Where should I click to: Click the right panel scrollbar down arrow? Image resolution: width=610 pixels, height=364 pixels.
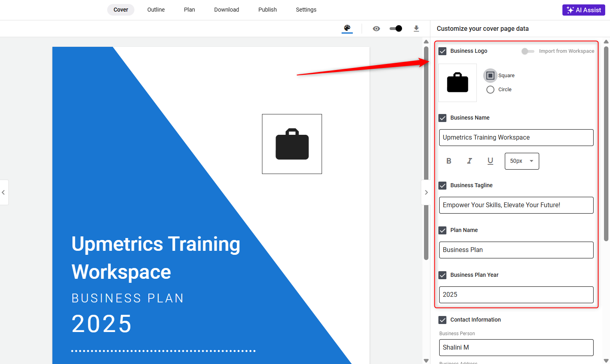pos(606,361)
